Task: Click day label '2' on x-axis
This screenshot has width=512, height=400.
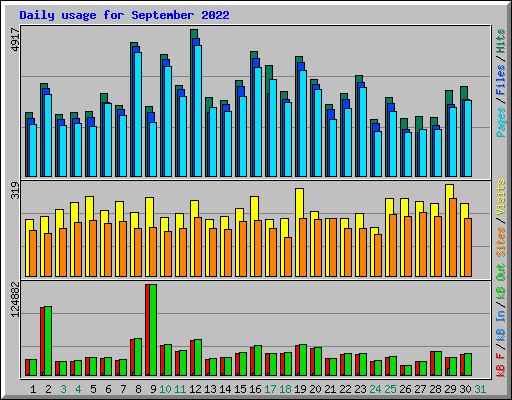Action: pyautogui.click(x=48, y=389)
